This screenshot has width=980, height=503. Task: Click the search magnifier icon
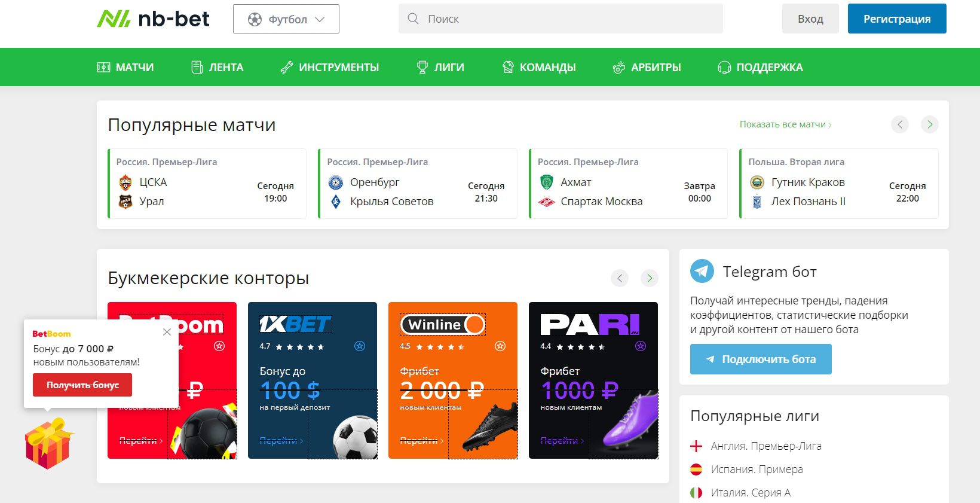click(x=413, y=19)
